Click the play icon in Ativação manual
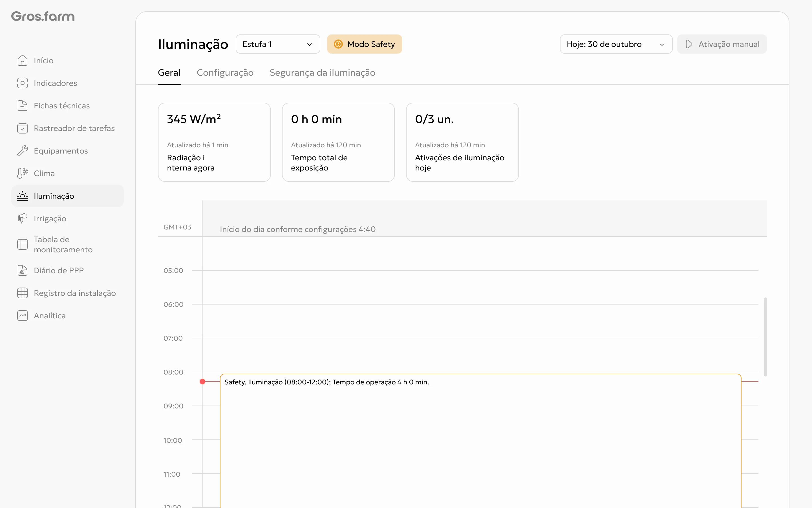 (689, 44)
